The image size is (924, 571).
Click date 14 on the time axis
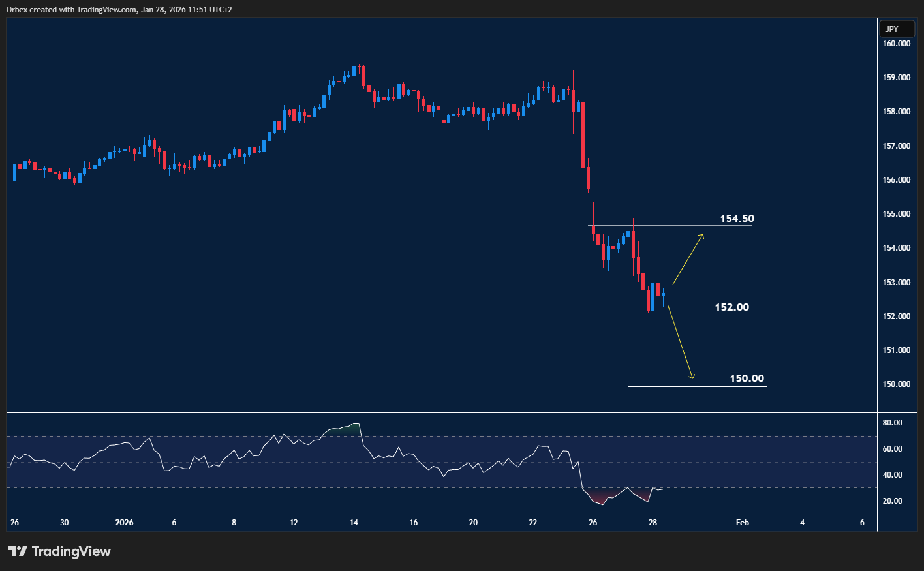pyautogui.click(x=354, y=523)
